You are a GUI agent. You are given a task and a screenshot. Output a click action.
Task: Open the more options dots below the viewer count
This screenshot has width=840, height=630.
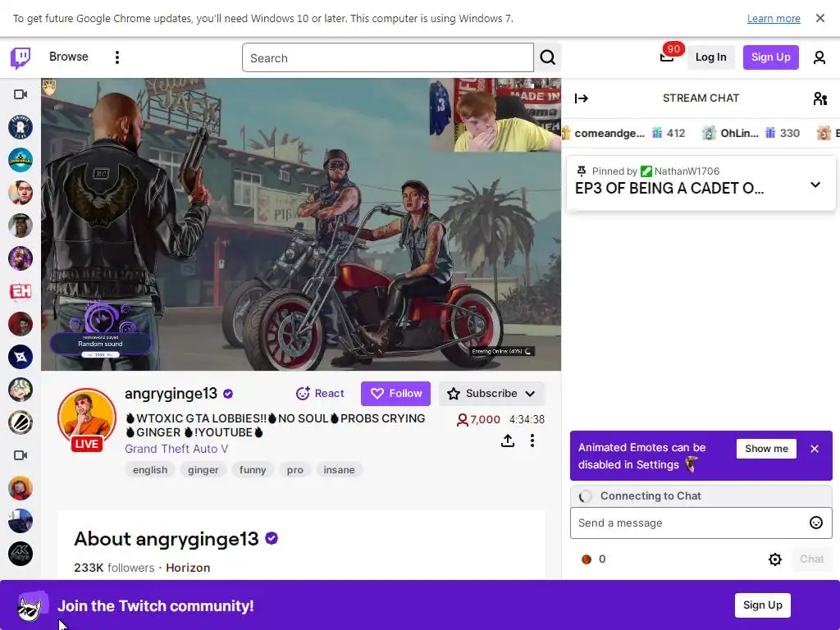pos(532,441)
